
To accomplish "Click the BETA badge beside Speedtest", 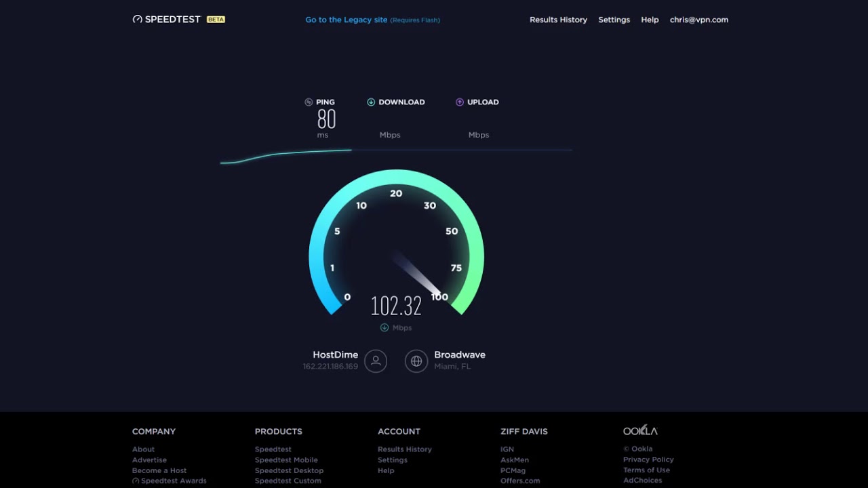I will pyautogui.click(x=216, y=20).
